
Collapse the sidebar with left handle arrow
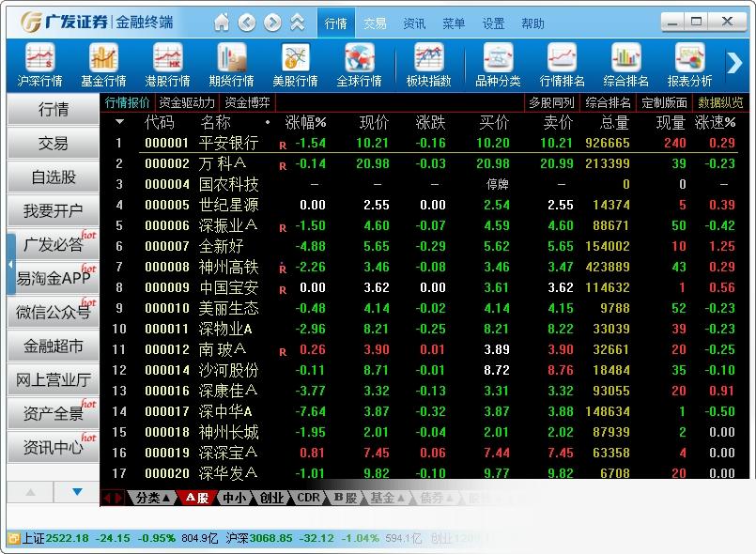pyautogui.click(x=10, y=264)
